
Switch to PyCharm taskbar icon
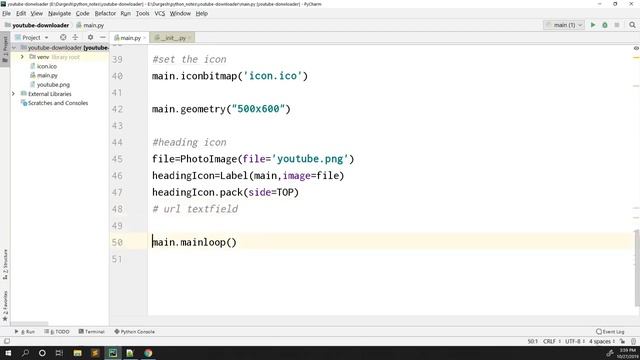click(x=113, y=353)
